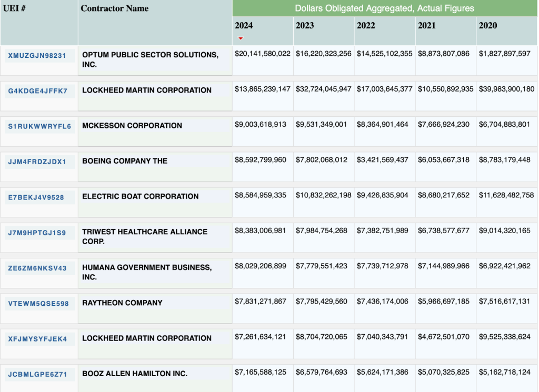Sort by the UEI # column header
The image size is (539, 392).
tap(16, 8)
